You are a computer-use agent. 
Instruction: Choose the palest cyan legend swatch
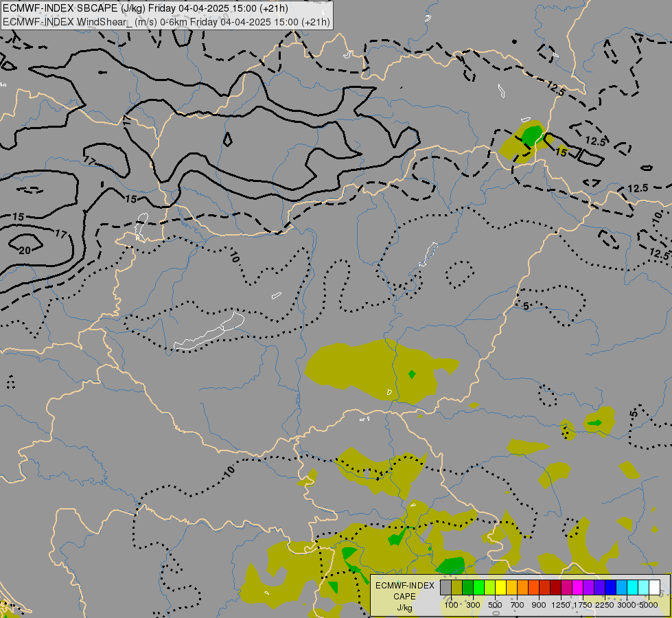pyautogui.click(x=644, y=588)
